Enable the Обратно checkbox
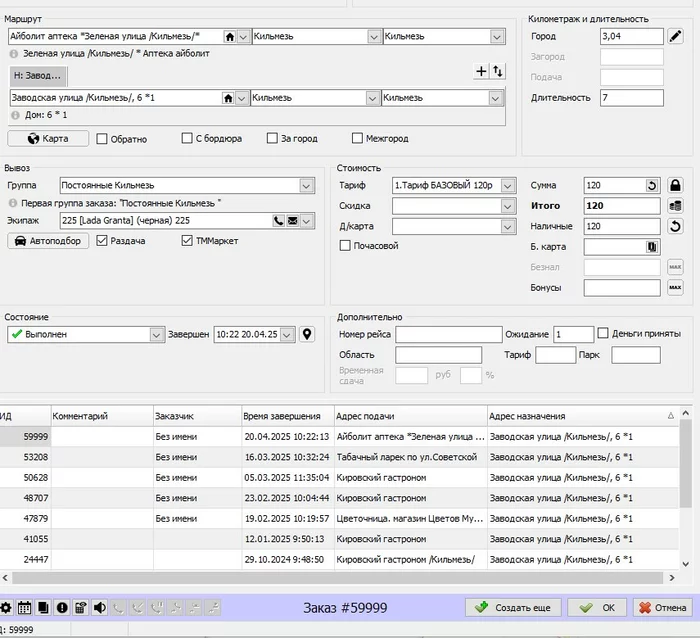700x638 pixels. coord(102,139)
